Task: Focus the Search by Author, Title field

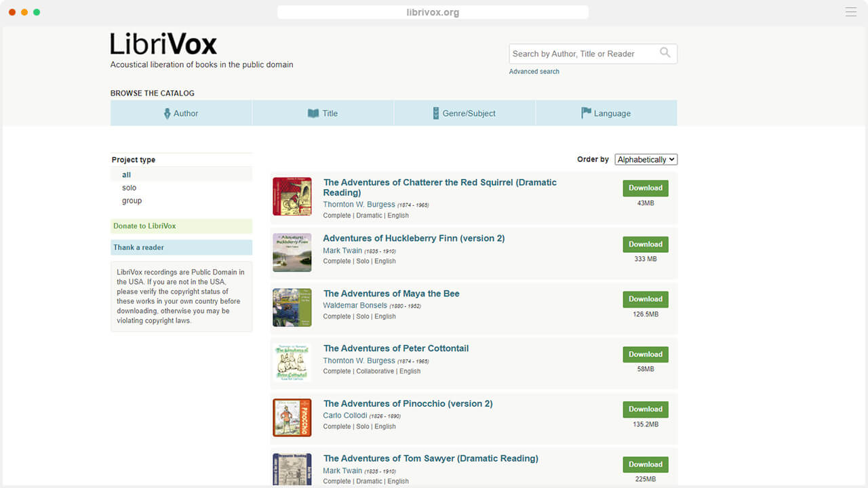Action: 582,54
